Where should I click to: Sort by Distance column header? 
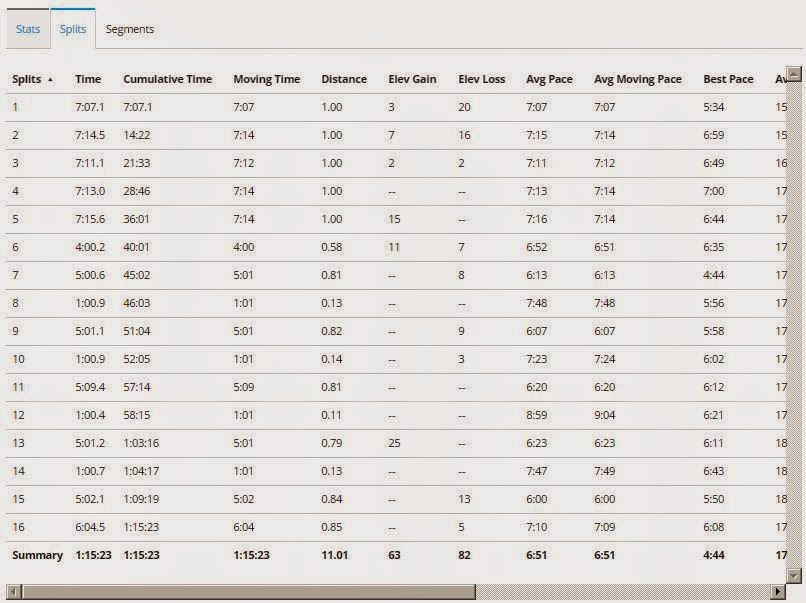[344, 79]
